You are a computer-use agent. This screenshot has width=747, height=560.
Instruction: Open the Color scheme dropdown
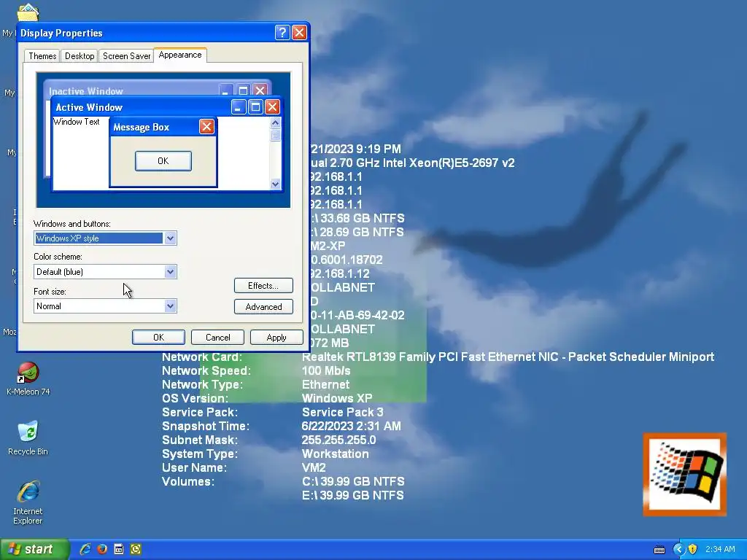pos(105,272)
